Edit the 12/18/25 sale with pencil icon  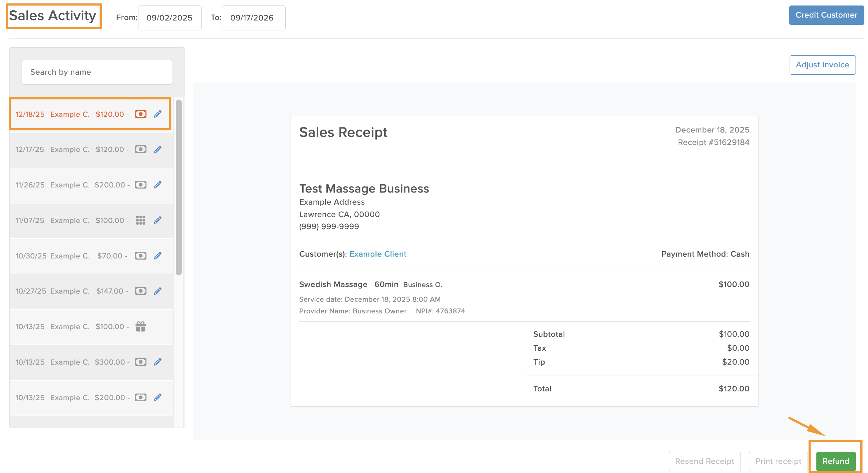point(157,114)
